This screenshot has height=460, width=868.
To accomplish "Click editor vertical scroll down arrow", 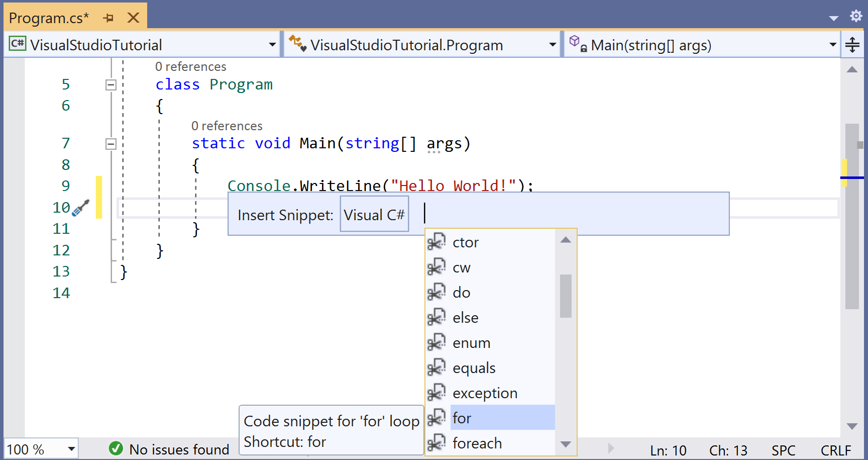I will click(852, 426).
